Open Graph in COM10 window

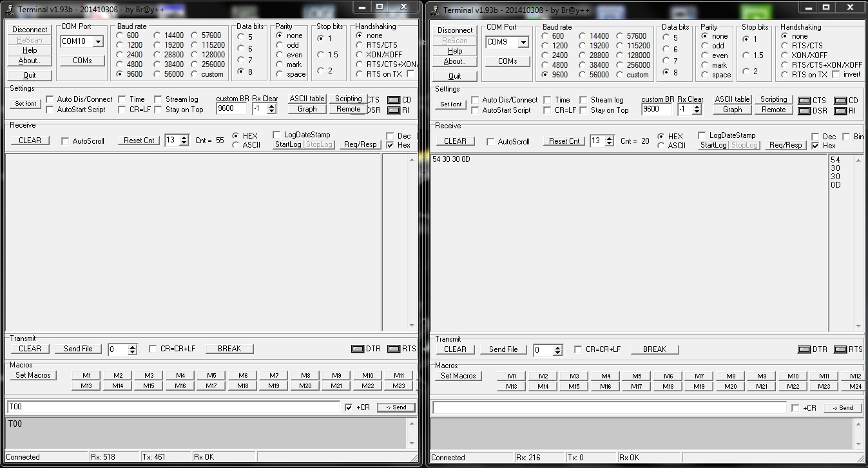(307, 109)
